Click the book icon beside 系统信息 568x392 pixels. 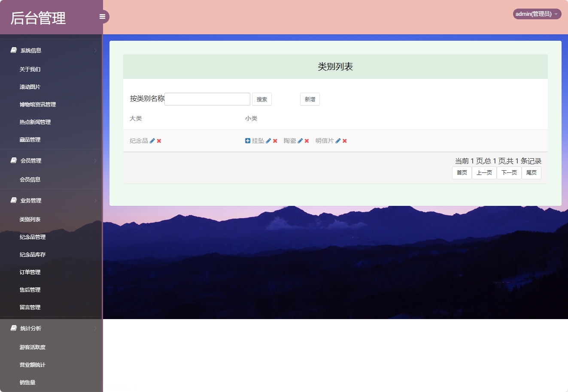tap(14, 50)
